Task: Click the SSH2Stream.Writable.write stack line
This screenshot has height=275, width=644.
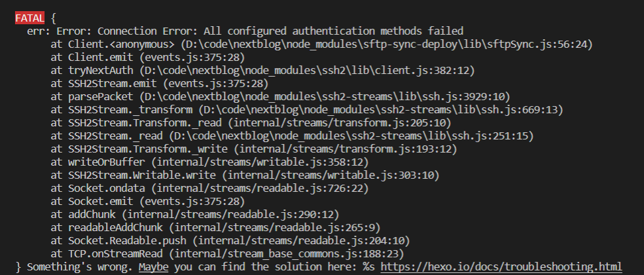Action: (245, 176)
